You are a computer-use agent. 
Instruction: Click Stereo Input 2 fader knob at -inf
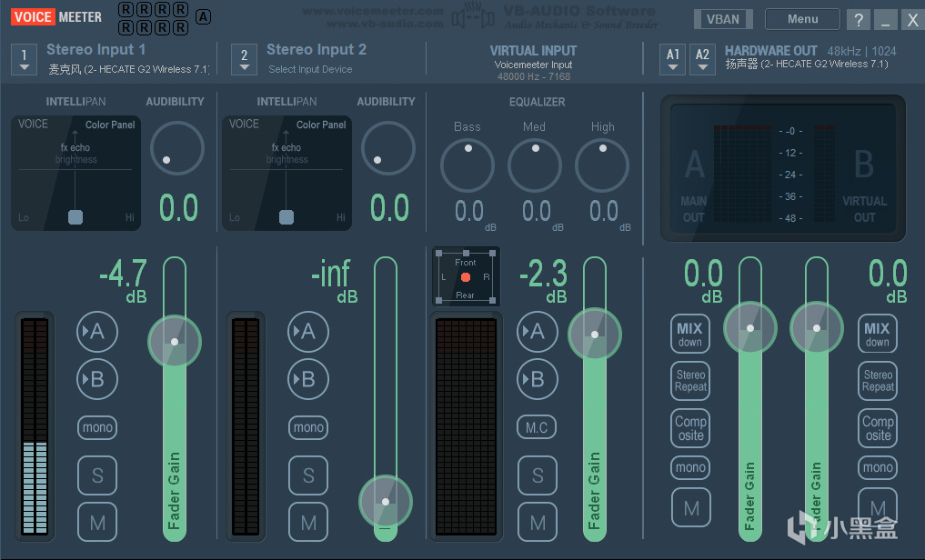[386, 502]
